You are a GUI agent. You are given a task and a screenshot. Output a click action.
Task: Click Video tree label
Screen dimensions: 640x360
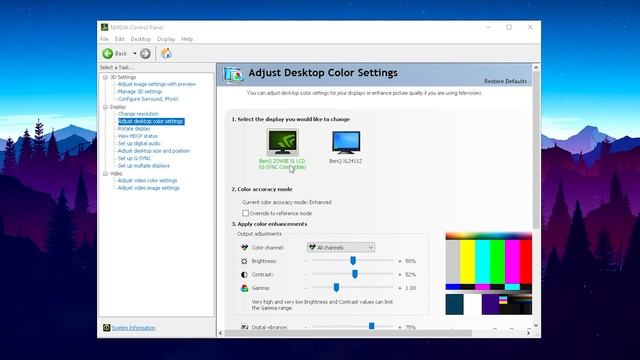[116, 173]
